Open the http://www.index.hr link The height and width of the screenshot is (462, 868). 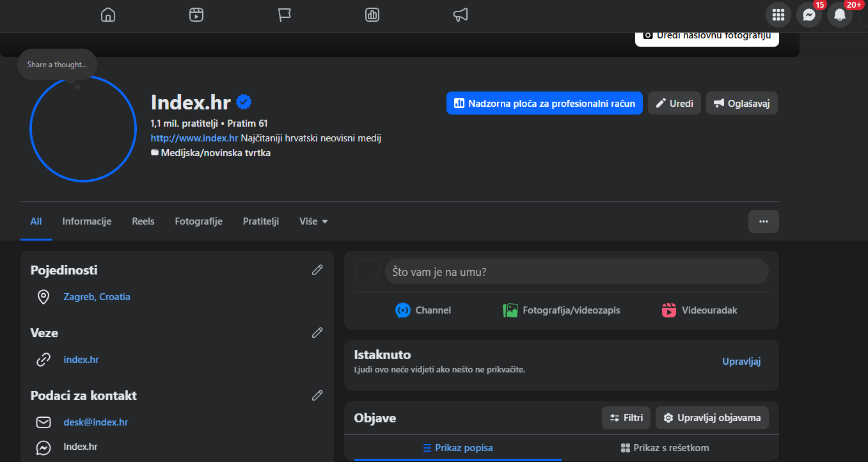[194, 138]
